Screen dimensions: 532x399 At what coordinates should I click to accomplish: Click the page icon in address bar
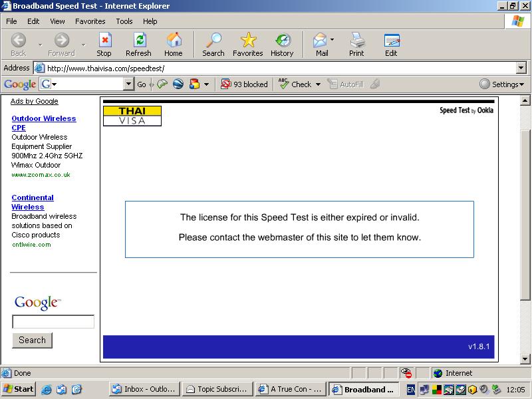[x=40, y=68]
